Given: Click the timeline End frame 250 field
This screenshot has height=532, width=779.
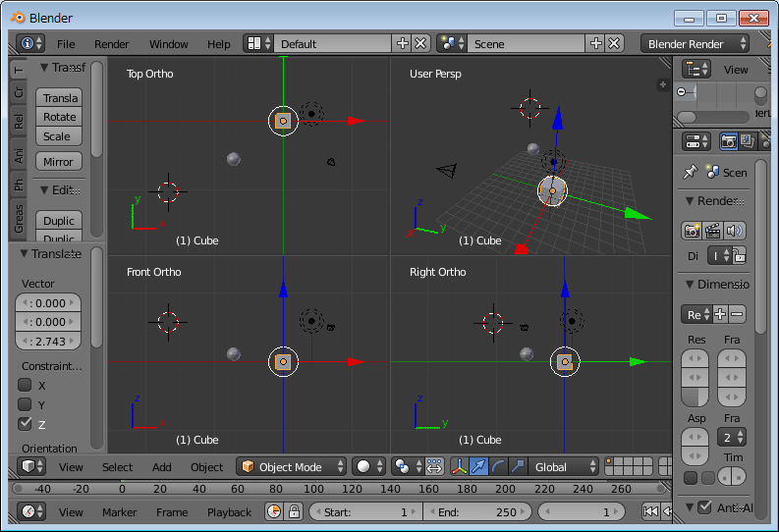Looking at the screenshot, I should (477, 511).
